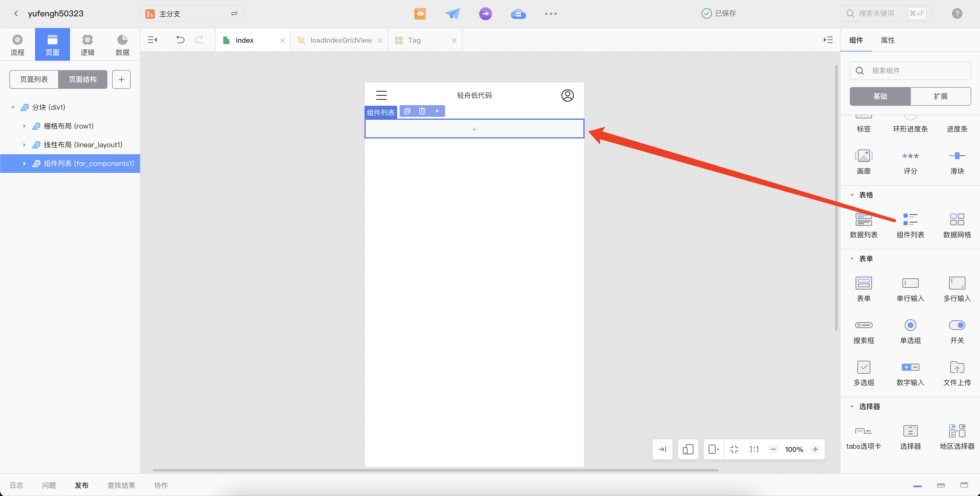Click the user avatar in the preview

pyautogui.click(x=567, y=95)
